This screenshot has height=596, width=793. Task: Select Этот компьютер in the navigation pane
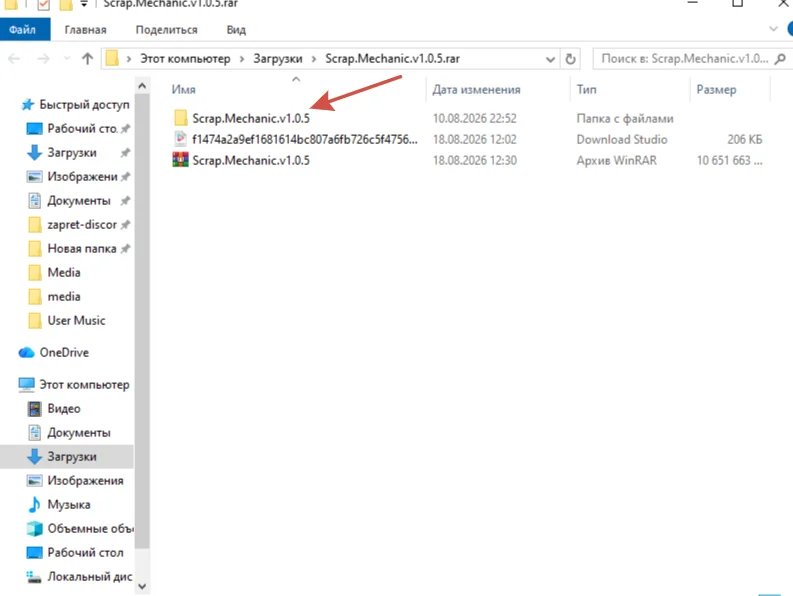(x=84, y=385)
